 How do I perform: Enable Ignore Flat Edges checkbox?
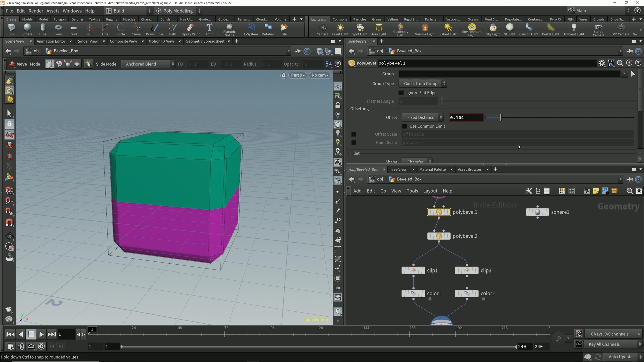[x=401, y=93]
